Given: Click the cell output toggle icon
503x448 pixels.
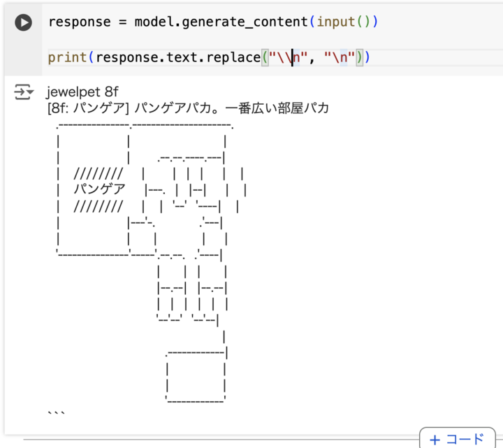Looking at the screenshot, I should coord(24,92).
